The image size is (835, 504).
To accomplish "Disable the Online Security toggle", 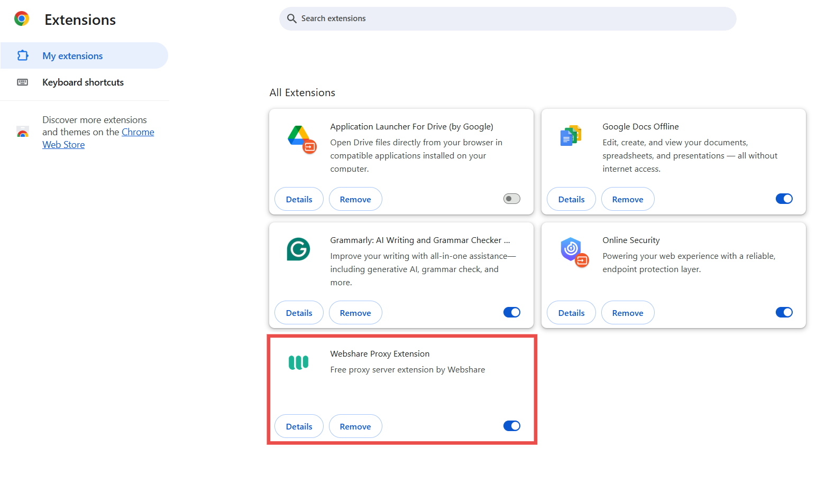I will (x=784, y=312).
